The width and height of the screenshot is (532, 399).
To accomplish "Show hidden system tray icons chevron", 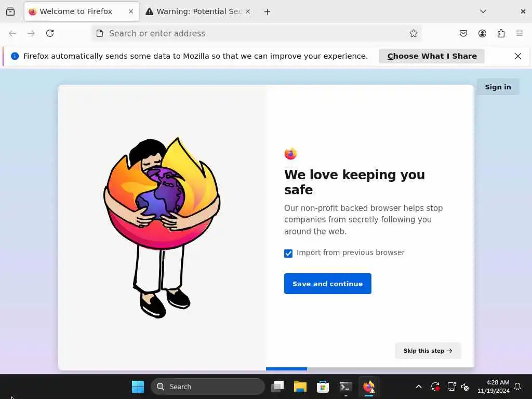I will tap(419, 387).
